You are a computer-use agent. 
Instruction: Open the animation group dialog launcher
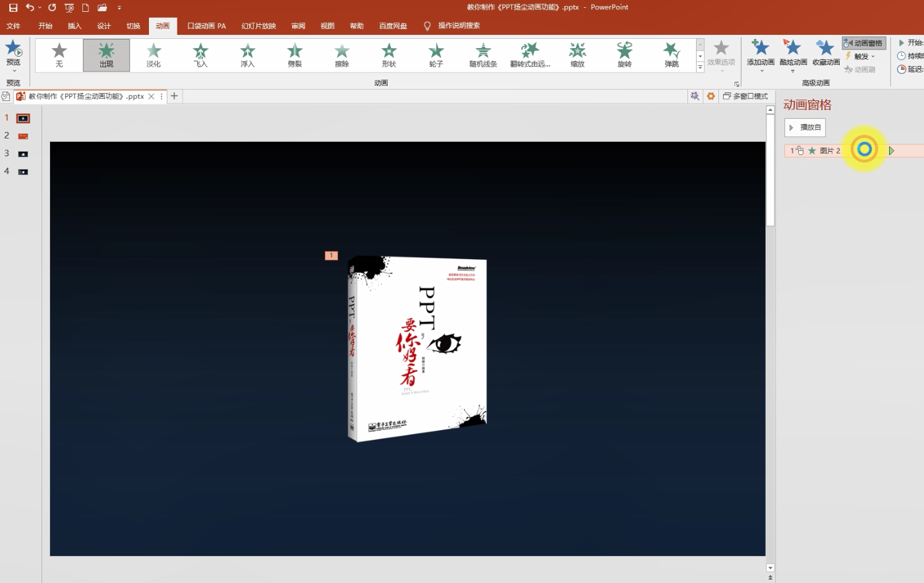tap(736, 84)
